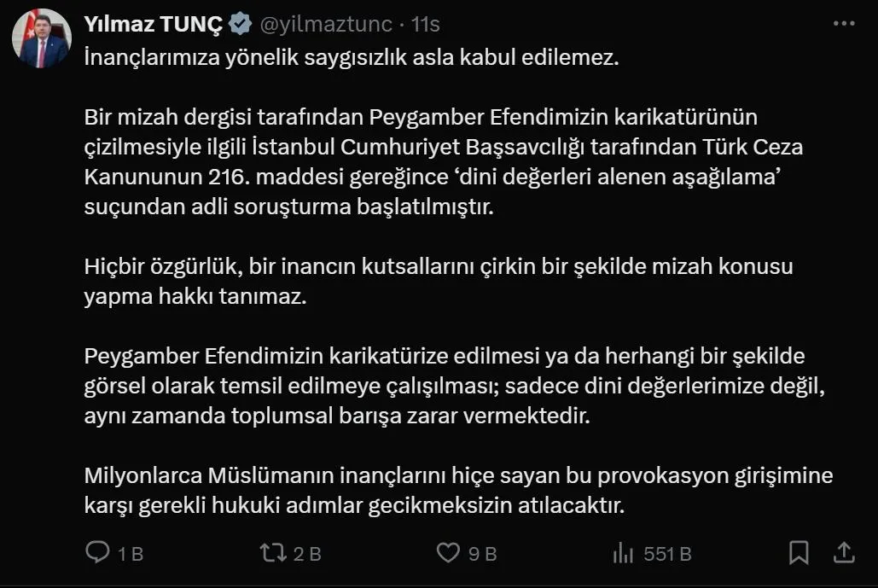Open Yılmaz TUNÇ profile picture

pyautogui.click(x=41, y=39)
